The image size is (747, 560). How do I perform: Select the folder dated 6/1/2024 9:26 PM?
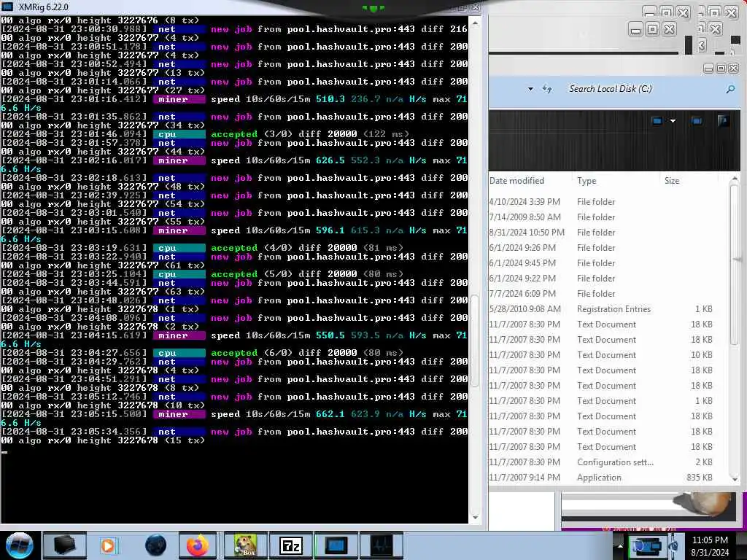pos(608,248)
